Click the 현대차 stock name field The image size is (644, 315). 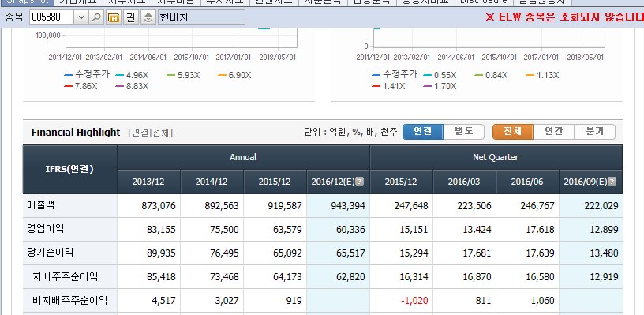[201, 17]
